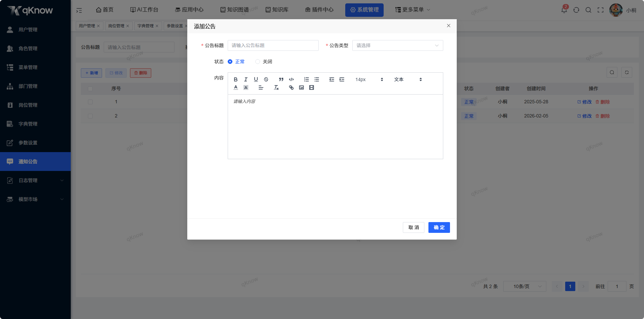Select 系统管理 in top navigation

(364, 10)
